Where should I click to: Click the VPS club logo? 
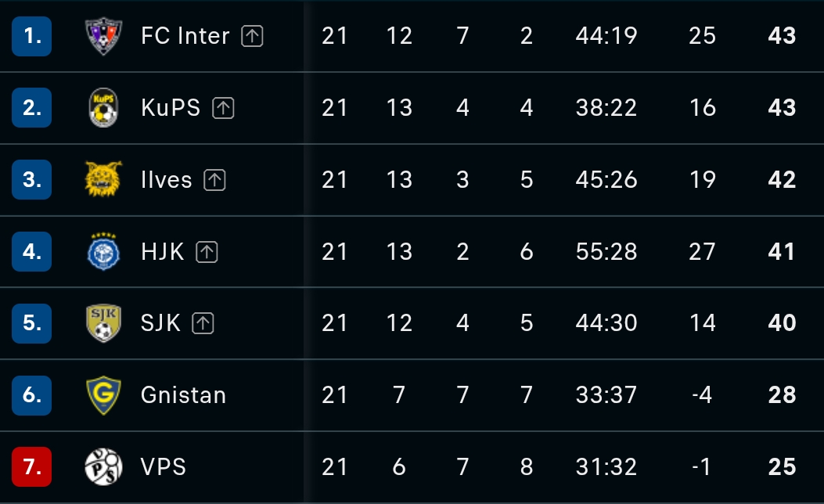click(103, 466)
